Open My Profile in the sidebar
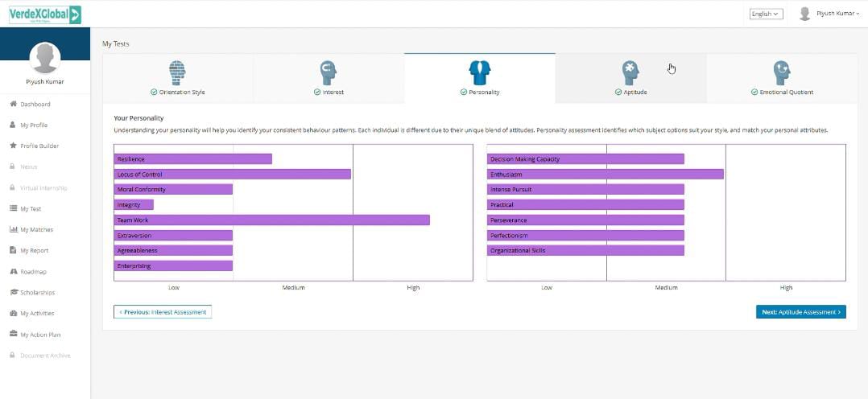 point(33,125)
